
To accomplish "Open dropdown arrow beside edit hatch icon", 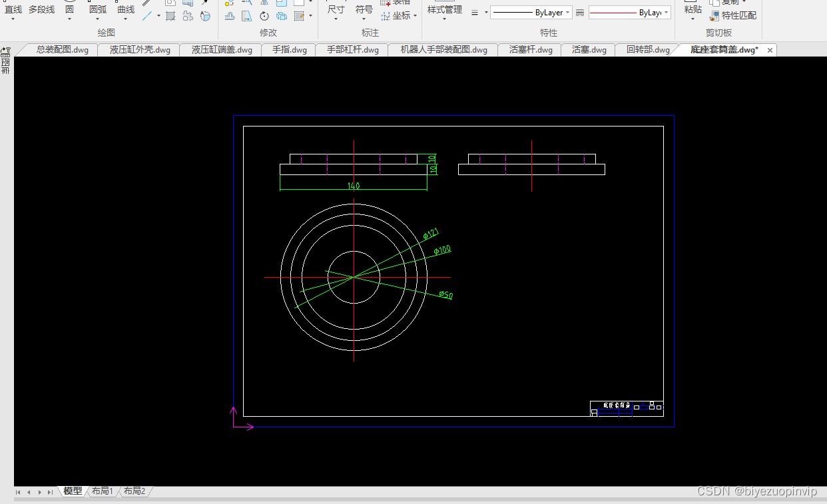I will click(310, 16).
